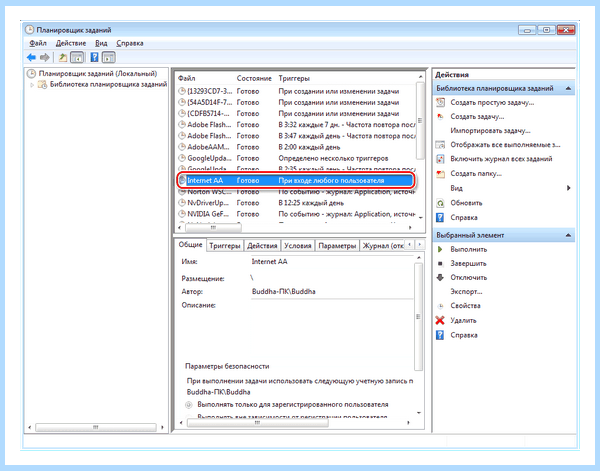Click the Forward arrow toolbar icon
The height and width of the screenshot is (471, 600).
[45, 58]
